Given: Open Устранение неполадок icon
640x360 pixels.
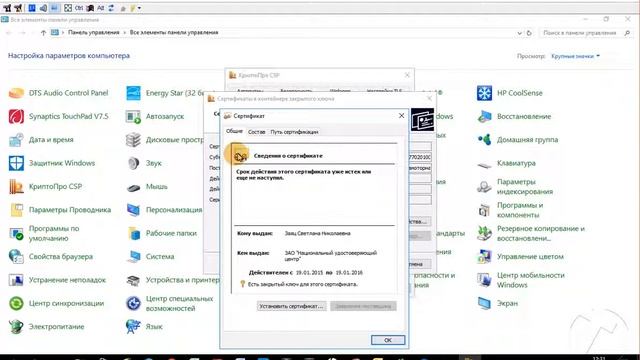Looking at the screenshot, I should 16,280.
